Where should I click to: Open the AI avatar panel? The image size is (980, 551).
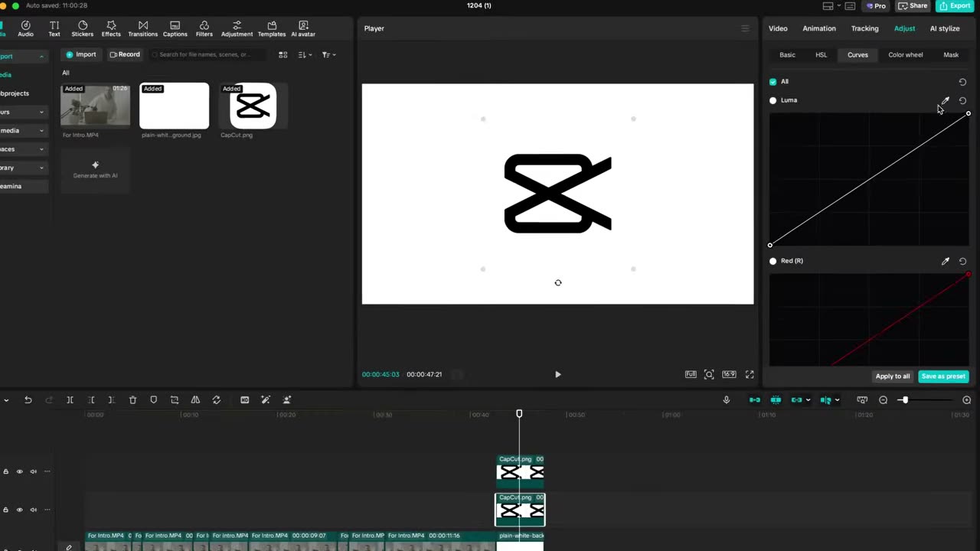coord(303,29)
